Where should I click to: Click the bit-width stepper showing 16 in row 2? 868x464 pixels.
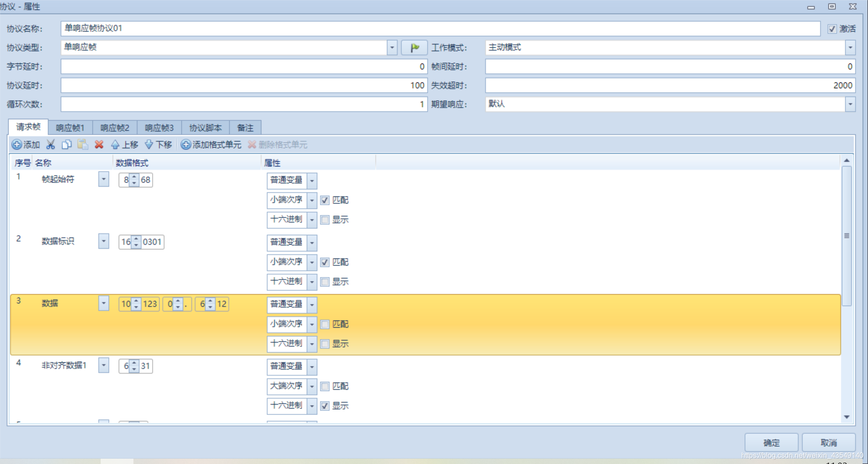(x=136, y=242)
